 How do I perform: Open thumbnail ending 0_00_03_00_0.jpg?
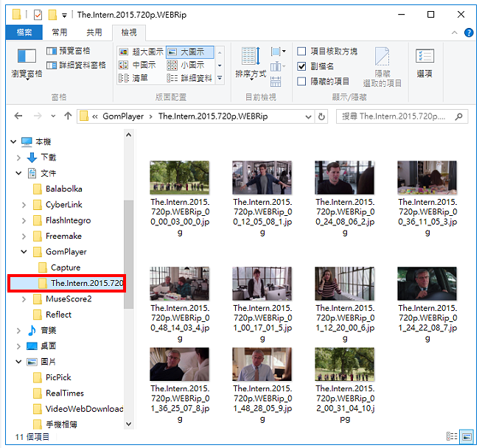click(180, 178)
